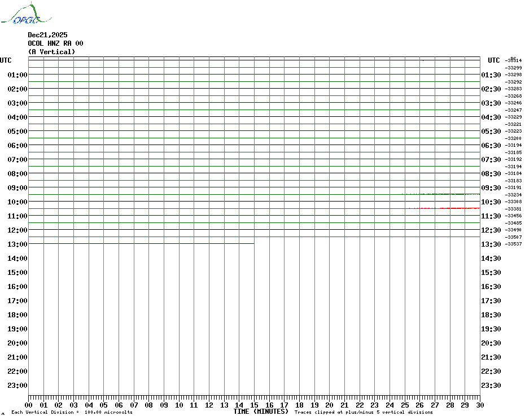This screenshot has height=420, width=525.
Task: Select the 01:00 hour label on left axis
Action: coord(17,75)
